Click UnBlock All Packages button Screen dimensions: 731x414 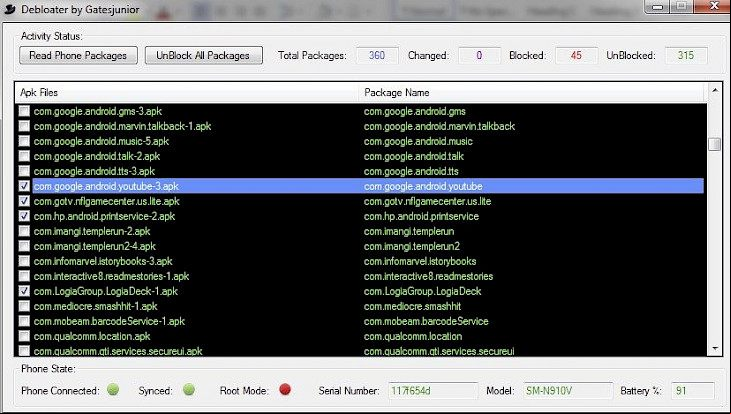click(203, 55)
